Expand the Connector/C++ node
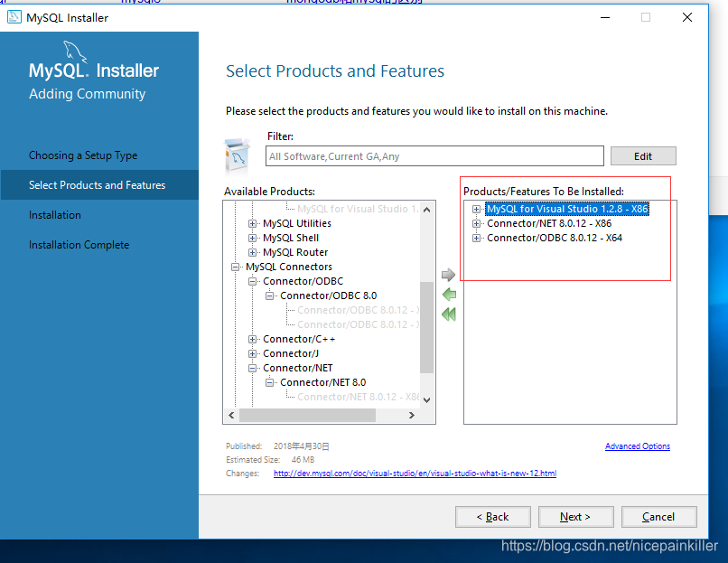728x563 pixels. (x=252, y=339)
